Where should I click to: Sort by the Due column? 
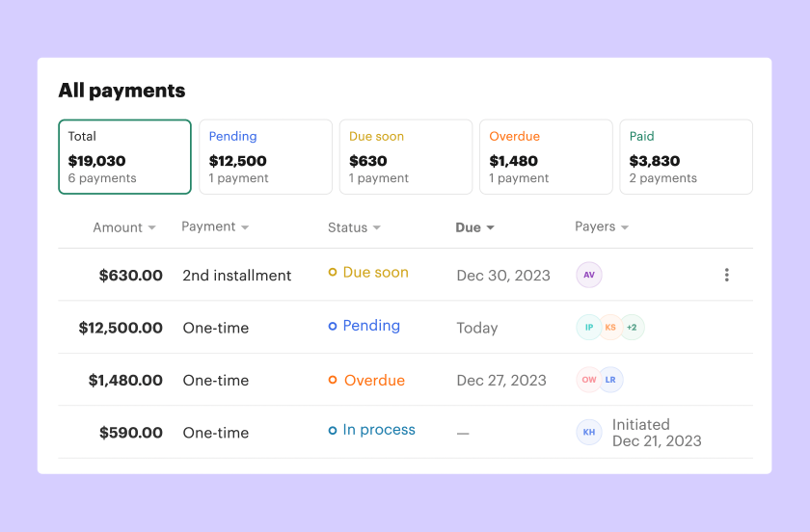point(474,228)
